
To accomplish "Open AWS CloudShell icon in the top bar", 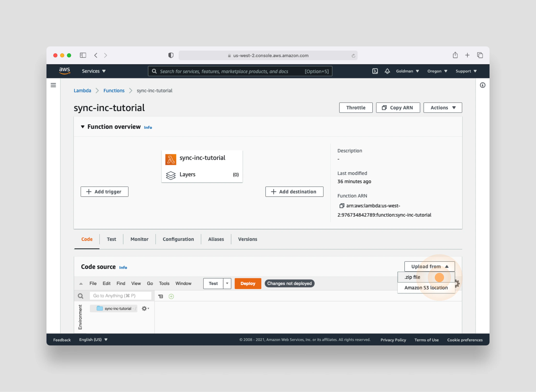I will [x=375, y=71].
